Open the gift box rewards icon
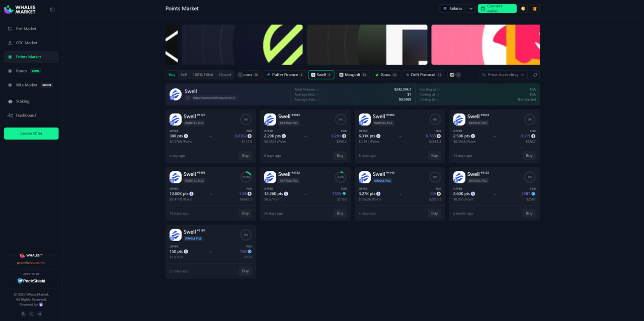Screen dimensions: 644x321 pos(535,9)
